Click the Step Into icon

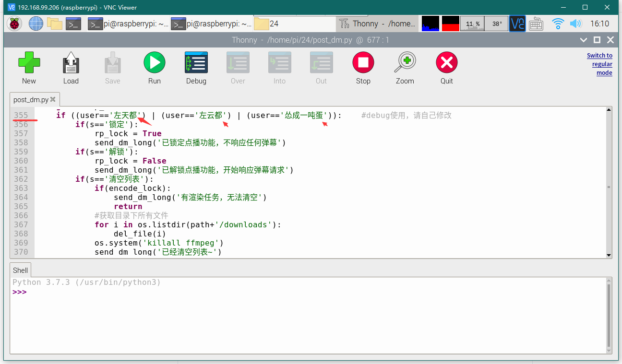280,63
